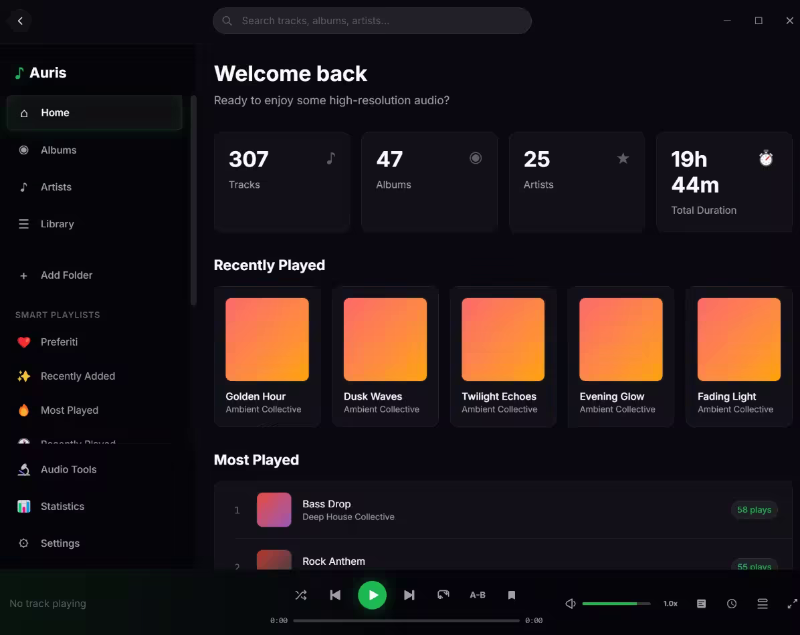
Task: Open the Dusk Waves album thumbnail
Action: [385, 340]
